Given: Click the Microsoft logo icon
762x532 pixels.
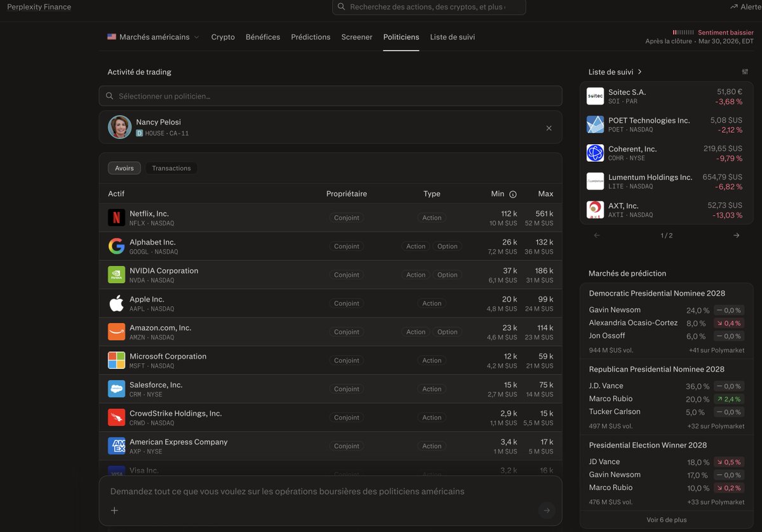Looking at the screenshot, I should [116, 361].
